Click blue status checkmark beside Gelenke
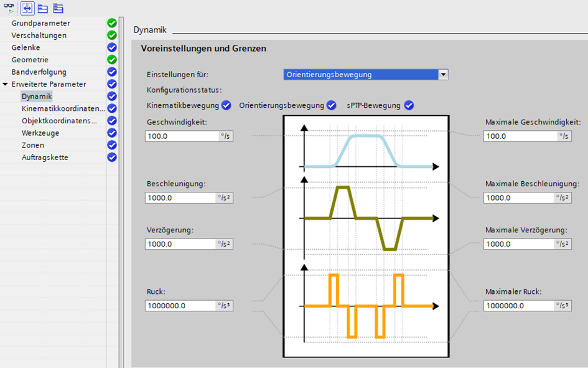The width and height of the screenshot is (588, 368). tap(112, 47)
